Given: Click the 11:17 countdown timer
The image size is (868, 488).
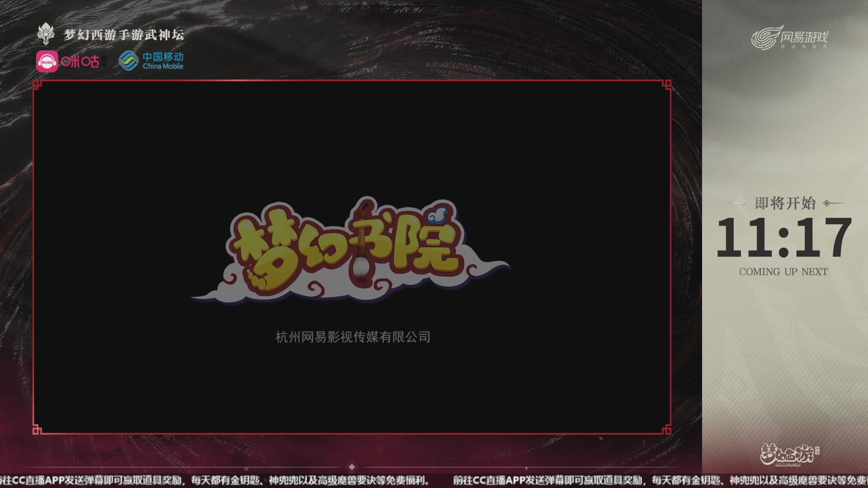Looking at the screenshot, I should point(784,238).
